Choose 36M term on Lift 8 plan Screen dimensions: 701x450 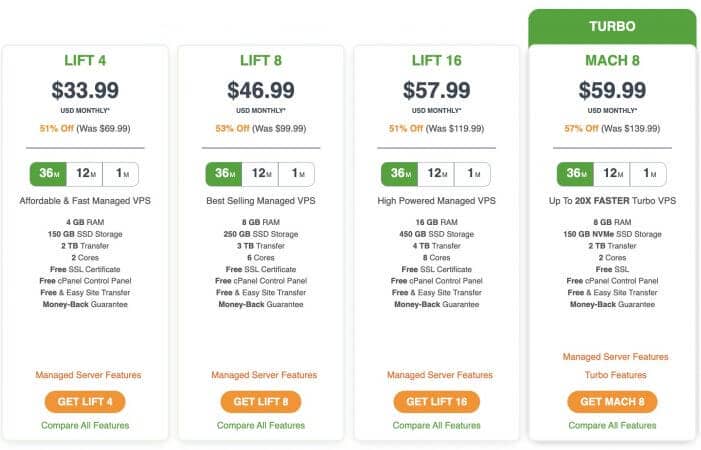point(224,174)
